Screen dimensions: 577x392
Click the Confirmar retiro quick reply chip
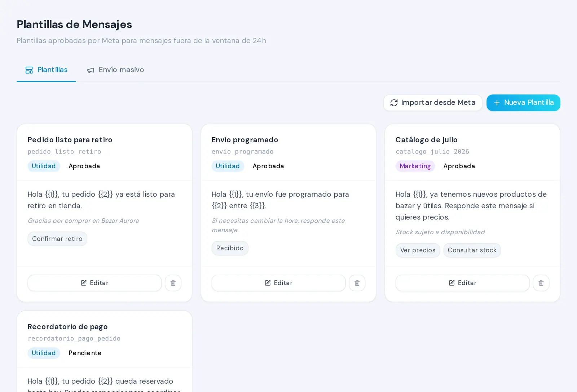click(x=57, y=239)
